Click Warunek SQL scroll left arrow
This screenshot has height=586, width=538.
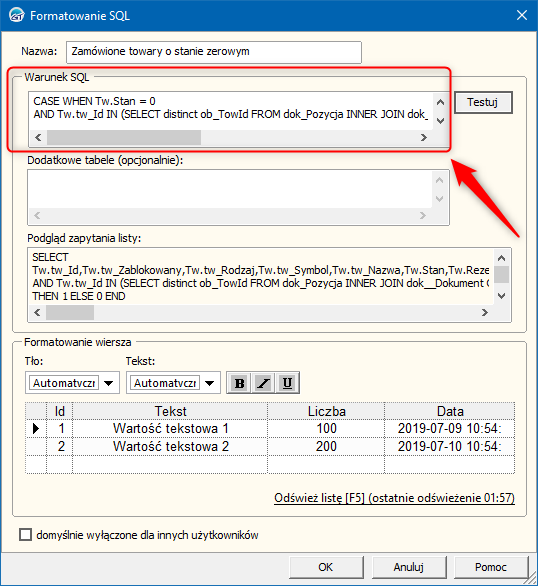[38, 138]
